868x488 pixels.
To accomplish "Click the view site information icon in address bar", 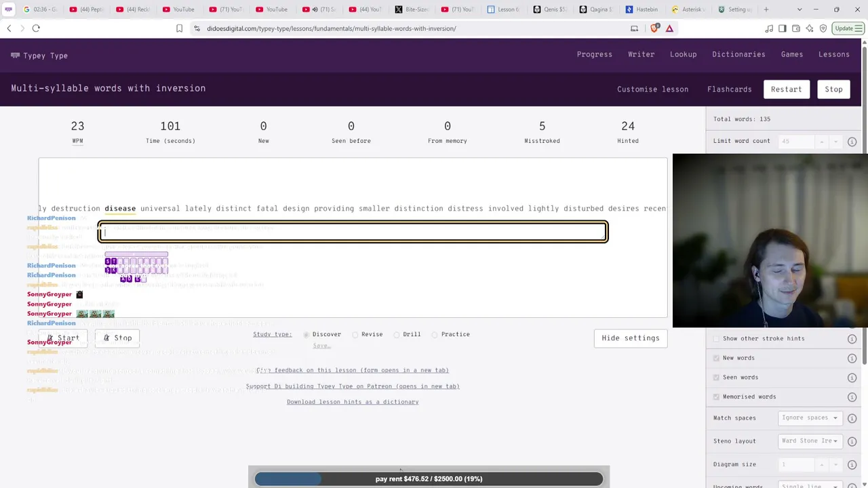I will [197, 28].
